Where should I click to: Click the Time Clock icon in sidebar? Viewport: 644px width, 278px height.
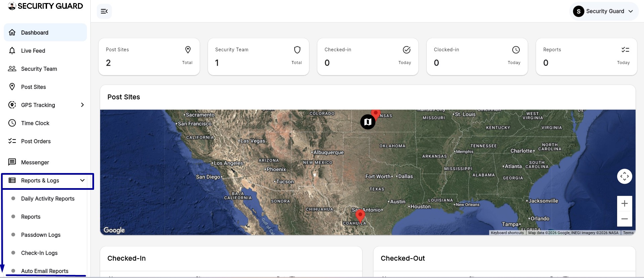tap(12, 123)
